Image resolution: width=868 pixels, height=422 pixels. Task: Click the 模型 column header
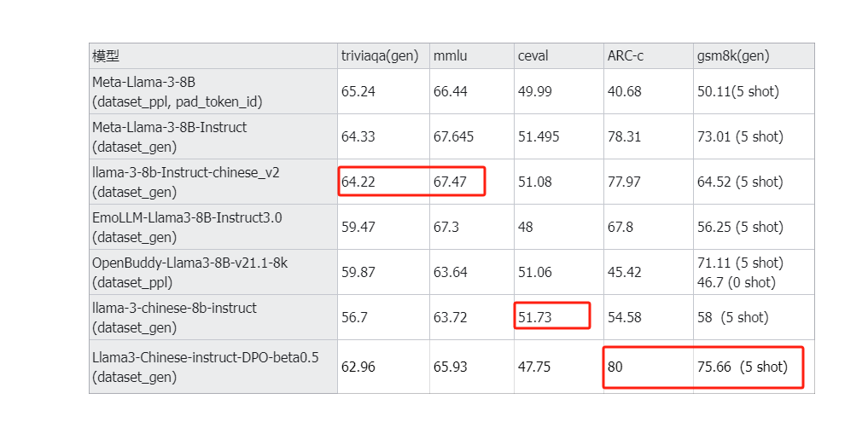point(213,56)
